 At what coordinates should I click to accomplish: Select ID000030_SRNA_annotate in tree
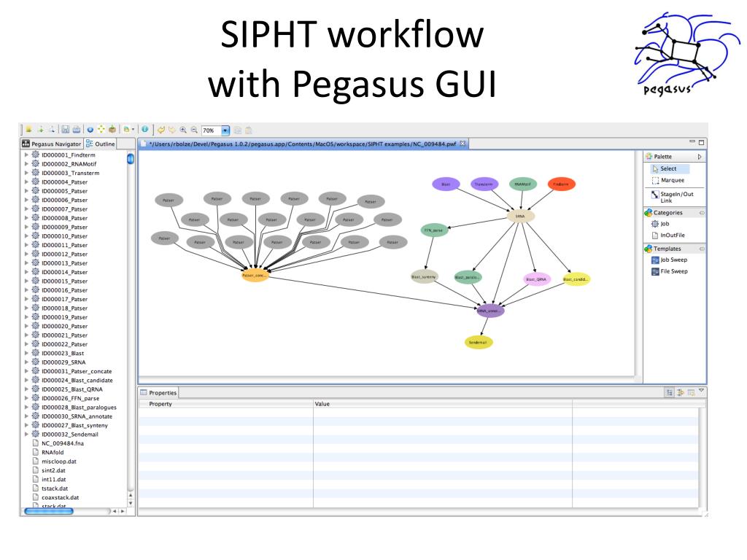point(77,416)
